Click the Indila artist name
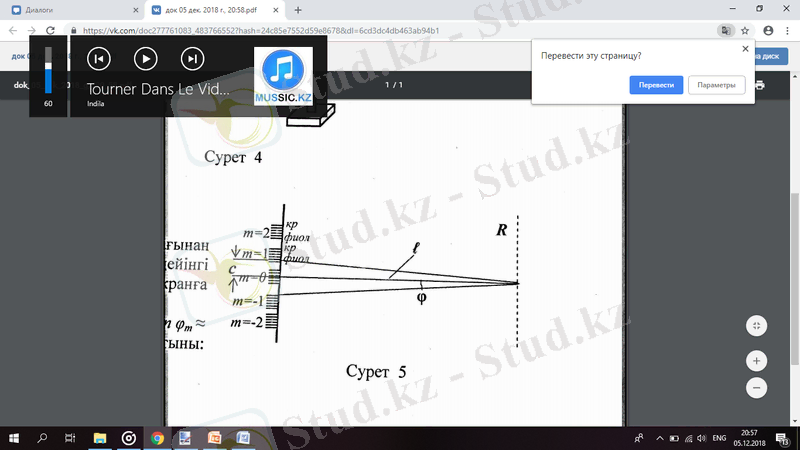Image resolution: width=800 pixels, height=450 pixels. pos(95,104)
